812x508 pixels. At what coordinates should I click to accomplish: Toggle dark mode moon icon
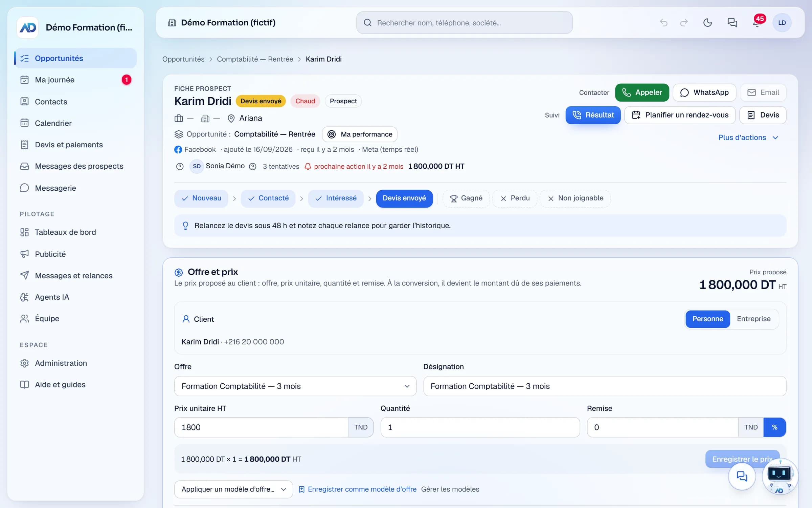pyautogui.click(x=707, y=23)
